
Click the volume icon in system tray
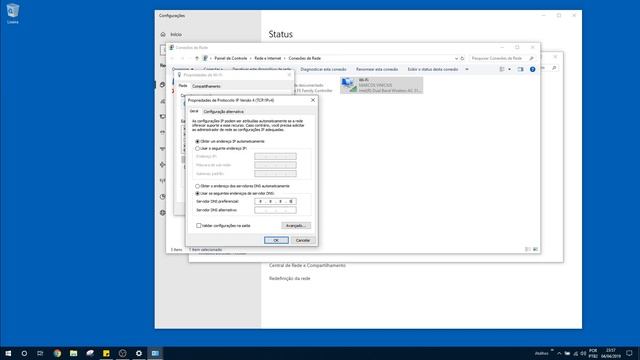click(x=583, y=353)
